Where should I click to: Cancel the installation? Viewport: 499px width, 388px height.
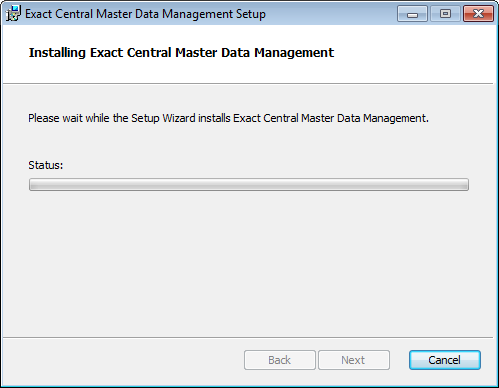coord(445,360)
